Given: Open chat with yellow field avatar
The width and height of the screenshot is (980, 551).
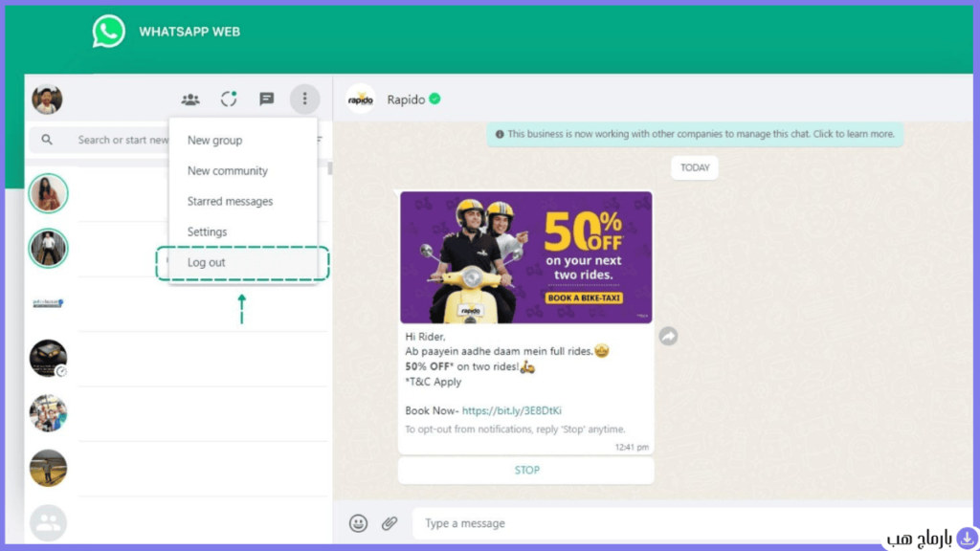Looking at the screenshot, I should click(x=48, y=468).
